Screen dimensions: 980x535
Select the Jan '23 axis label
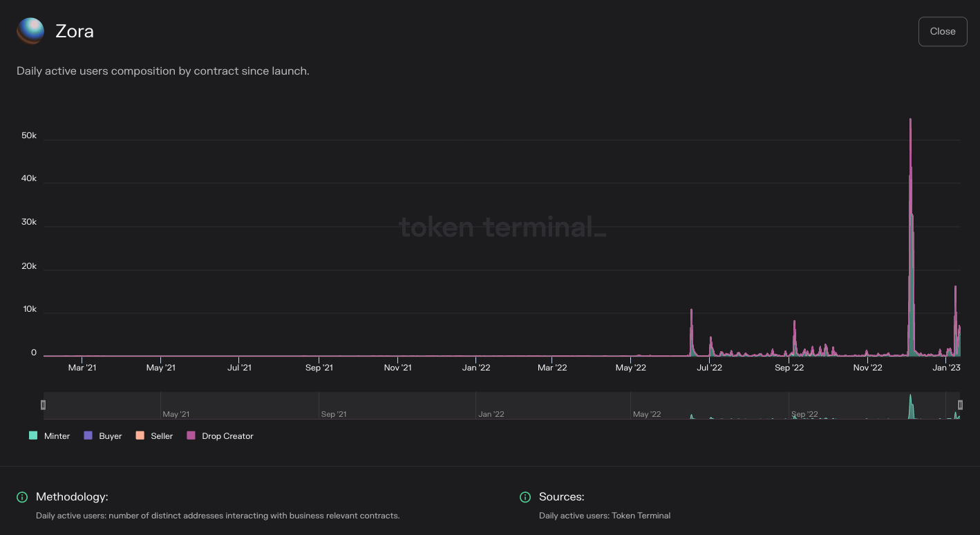(x=946, y=368)
